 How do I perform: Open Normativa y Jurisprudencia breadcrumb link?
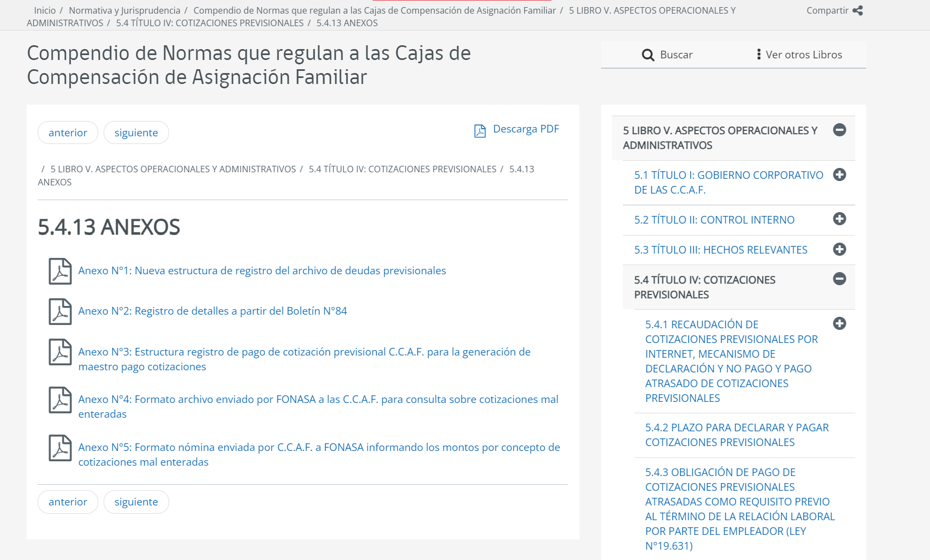click(x=124, y=10)
